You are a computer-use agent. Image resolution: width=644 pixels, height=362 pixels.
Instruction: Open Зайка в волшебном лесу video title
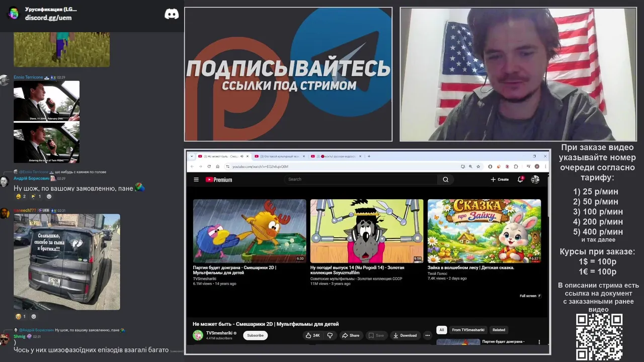[x=471, y=267]
